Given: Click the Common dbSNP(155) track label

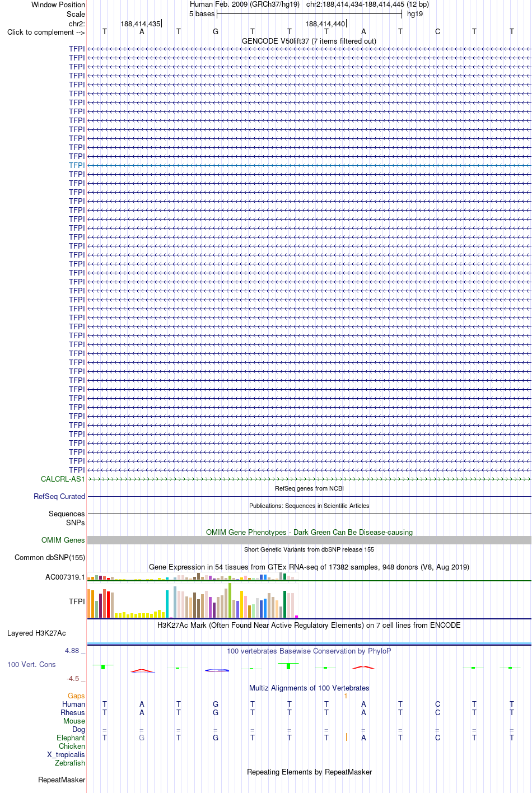Looking at the screenshot, I should tap(50, 557).
